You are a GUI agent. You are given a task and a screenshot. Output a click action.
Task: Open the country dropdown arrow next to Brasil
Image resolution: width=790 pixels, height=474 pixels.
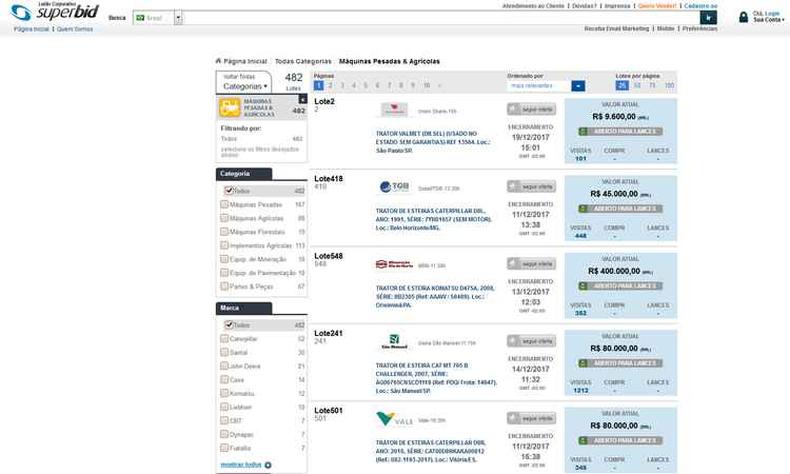point(178,18)
